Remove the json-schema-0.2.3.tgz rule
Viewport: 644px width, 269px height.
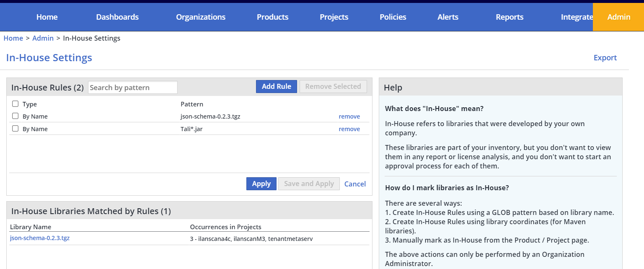click(349, 116)
